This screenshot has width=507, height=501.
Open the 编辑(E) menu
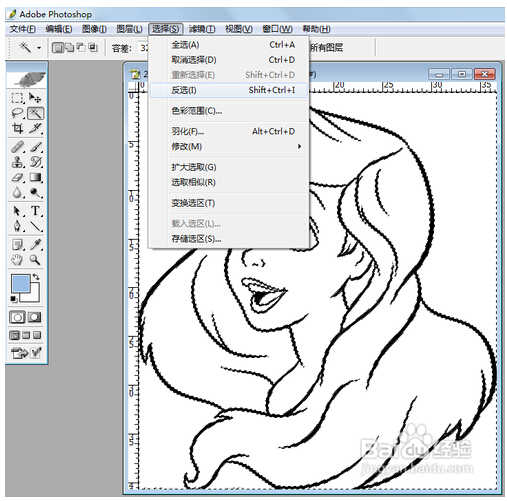click(x=59, y=29)
